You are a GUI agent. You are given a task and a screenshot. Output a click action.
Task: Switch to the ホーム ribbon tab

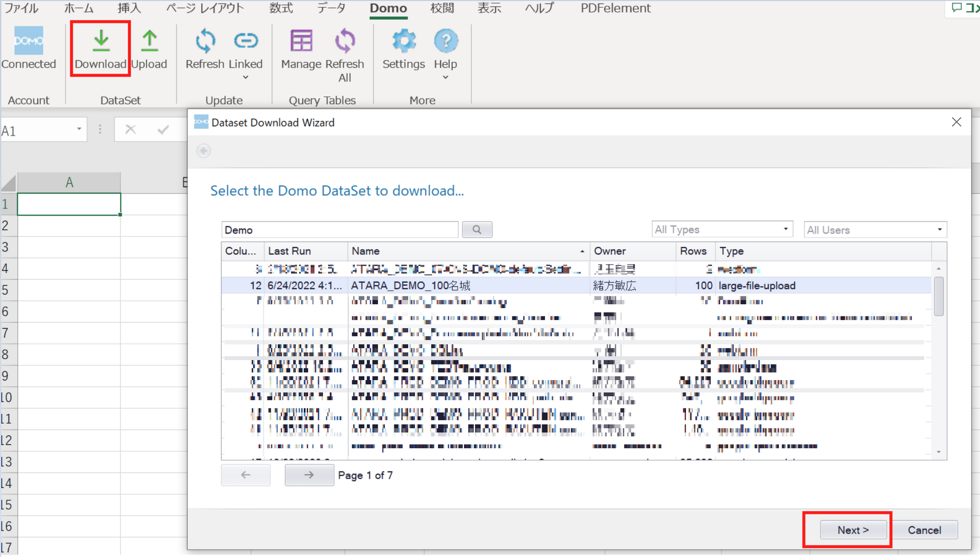79,8
